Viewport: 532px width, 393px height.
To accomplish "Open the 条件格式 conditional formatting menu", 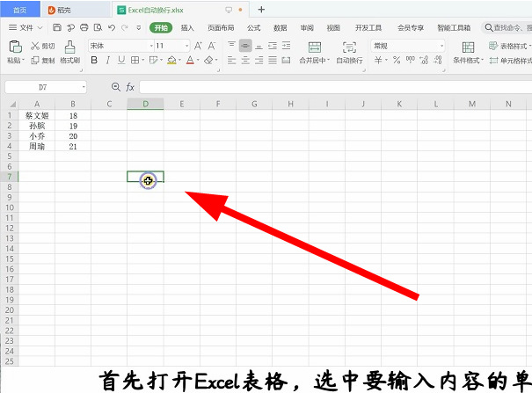I will click(468, 52).
